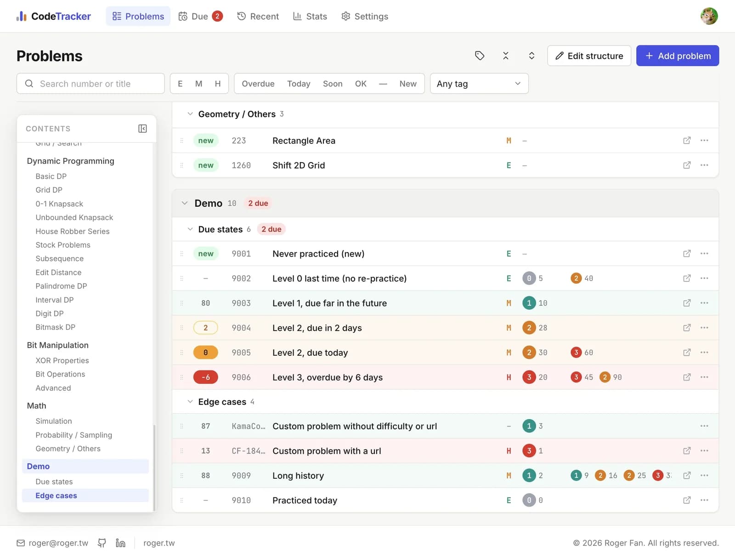The width and height of the screenshot is (735, 560).
Task: Click the user avatar in top right
Action: pos(709,16)
